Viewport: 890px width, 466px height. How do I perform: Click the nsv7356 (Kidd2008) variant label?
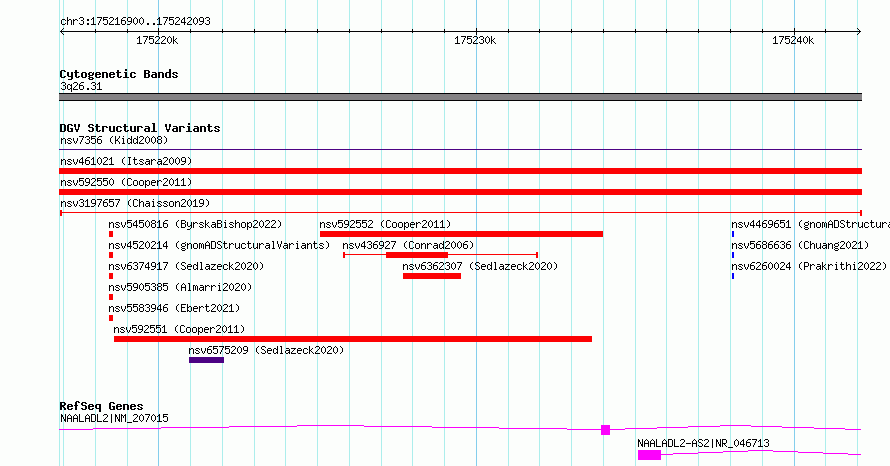tap(114, 140)
